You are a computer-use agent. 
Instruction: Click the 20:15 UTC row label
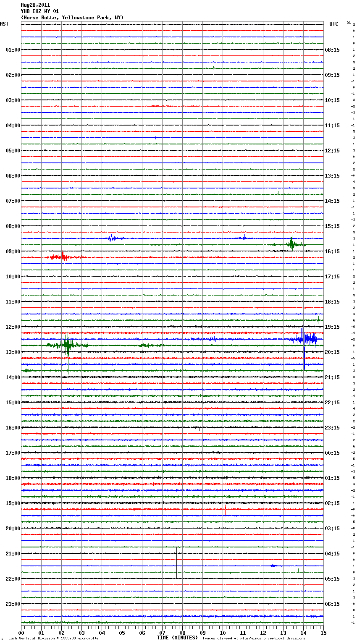tap(332, 352)
